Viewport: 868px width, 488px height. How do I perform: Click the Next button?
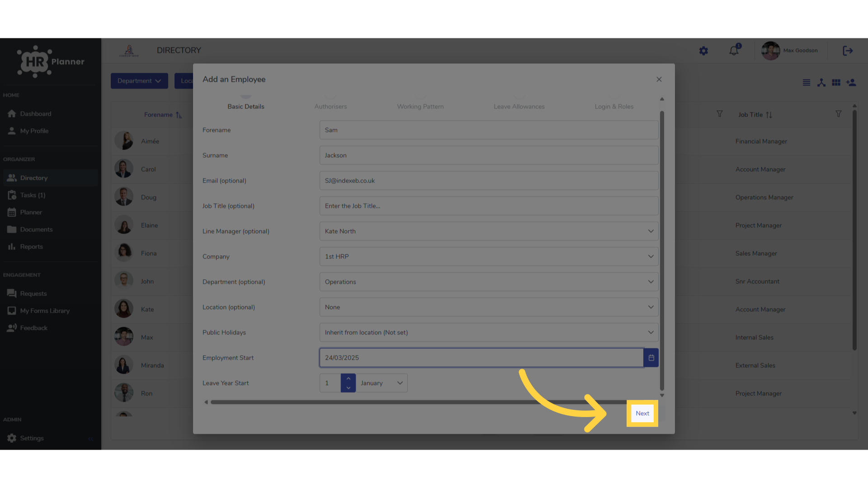tap(642, 413)
